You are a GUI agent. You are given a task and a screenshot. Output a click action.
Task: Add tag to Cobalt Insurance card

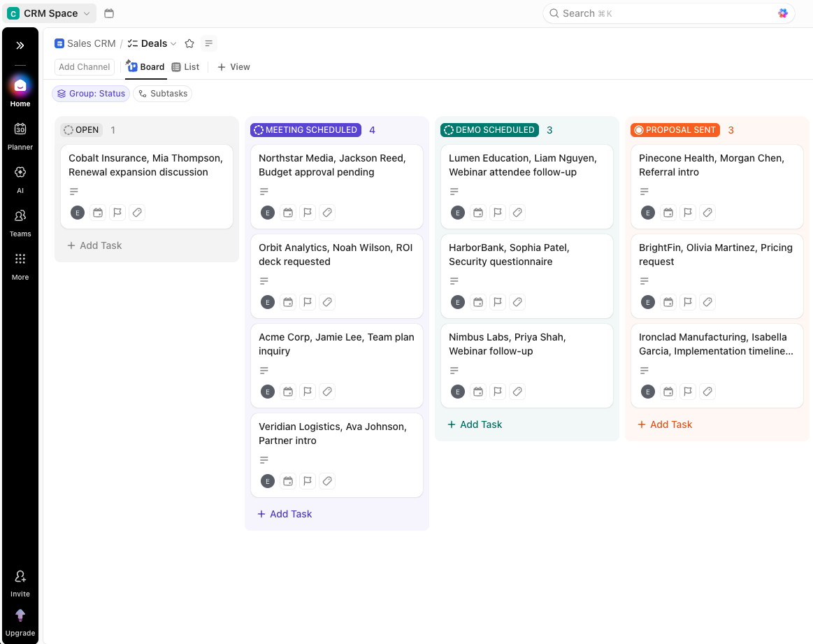point(137,213)
